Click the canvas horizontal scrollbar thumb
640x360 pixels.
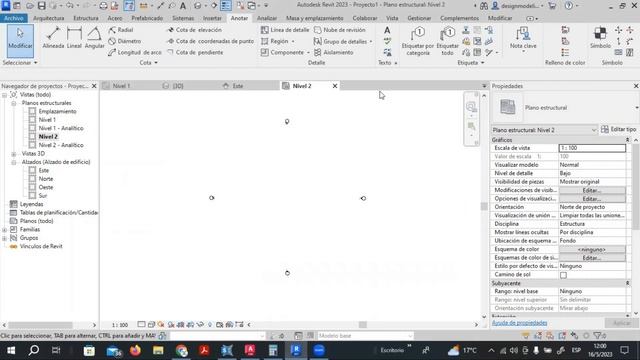pyautogui.click(x=362, y=325)
